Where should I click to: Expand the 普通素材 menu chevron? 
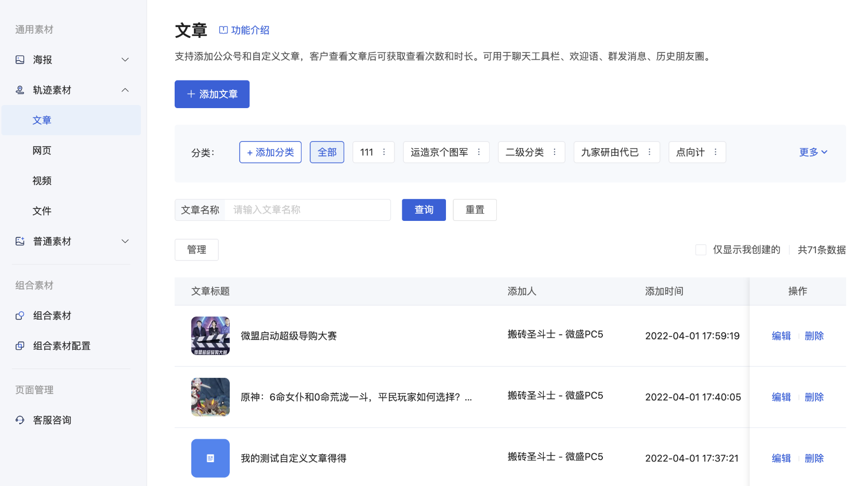(x=125, y=241)
